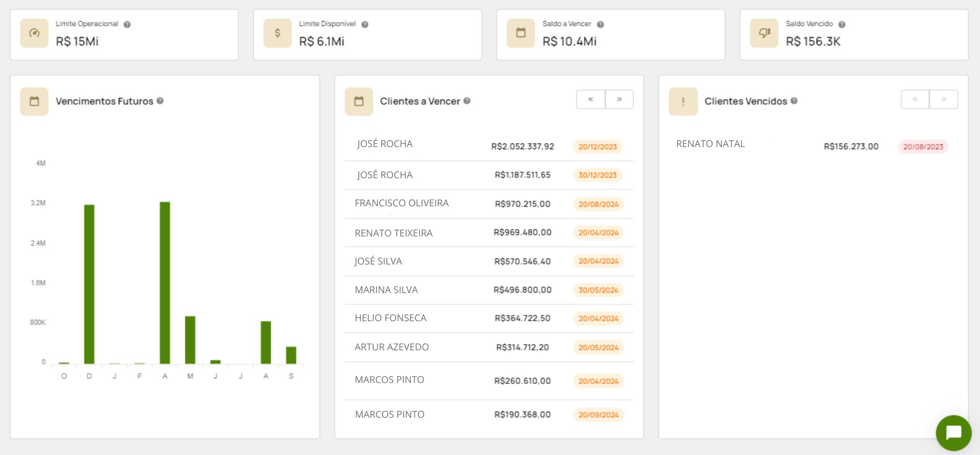The width and height of the screenshot is (980, 455).
Task: Click the Limite Operacional gauge icon
Action: tap(34, 33)
